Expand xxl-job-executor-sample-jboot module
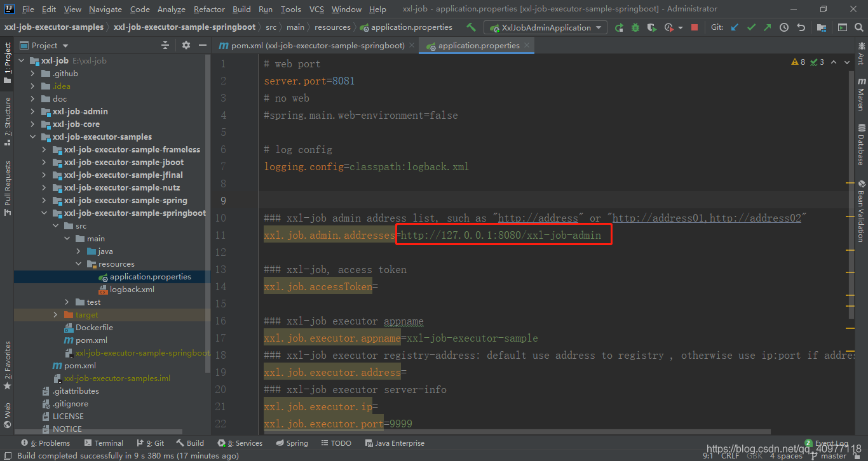 [x=44, y=162]
